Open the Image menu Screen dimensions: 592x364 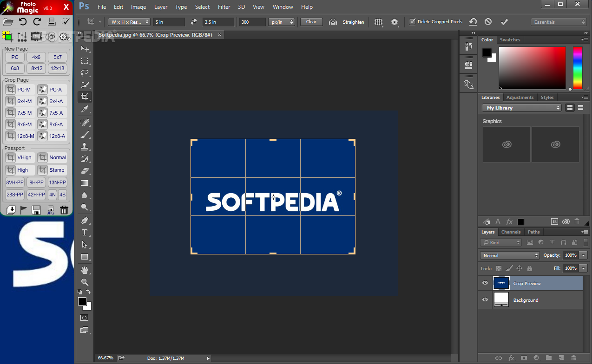138,7
